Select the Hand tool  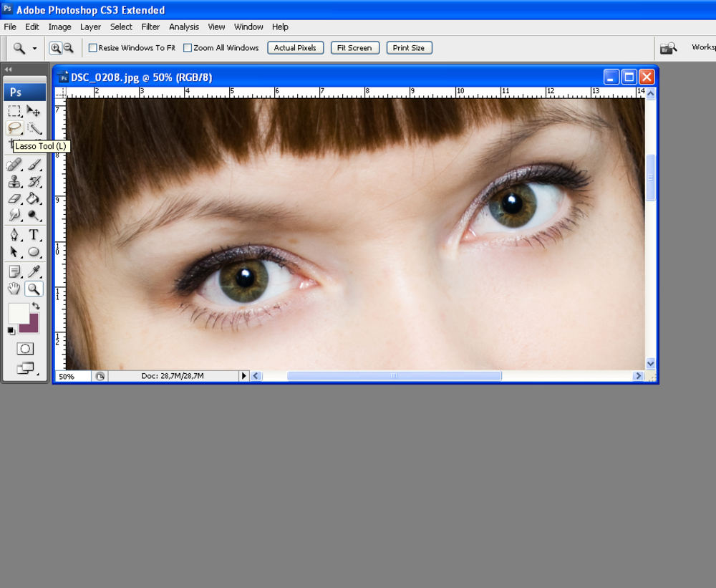tap(14, 289)
